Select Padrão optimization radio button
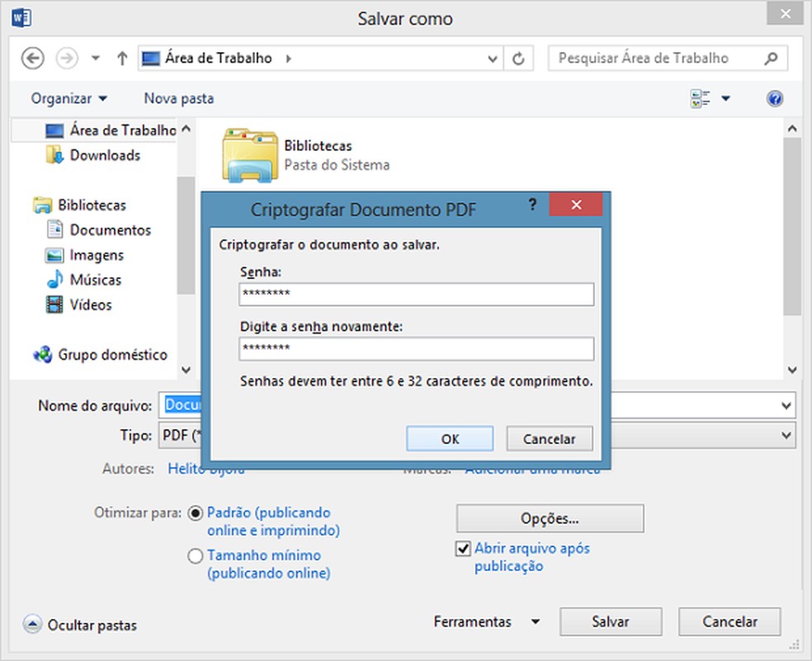This screenshot has height=661, width=812. coord(196,513)
